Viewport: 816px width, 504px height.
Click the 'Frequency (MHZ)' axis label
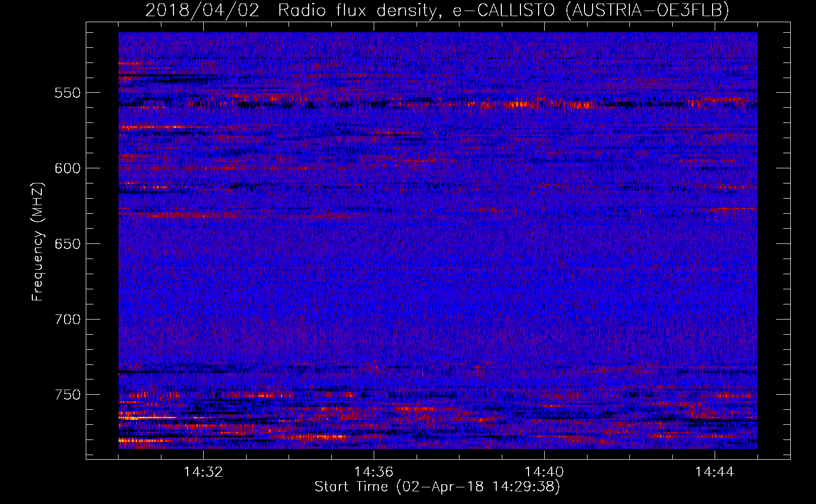tap(38, 242)
